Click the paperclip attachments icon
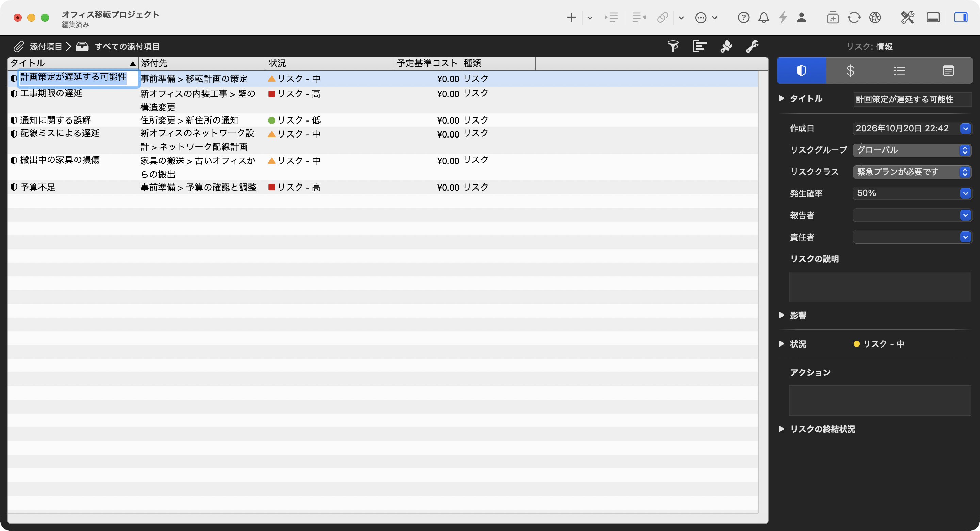The height and width of the screenshot is (531, 980). (x=19, y=46)
